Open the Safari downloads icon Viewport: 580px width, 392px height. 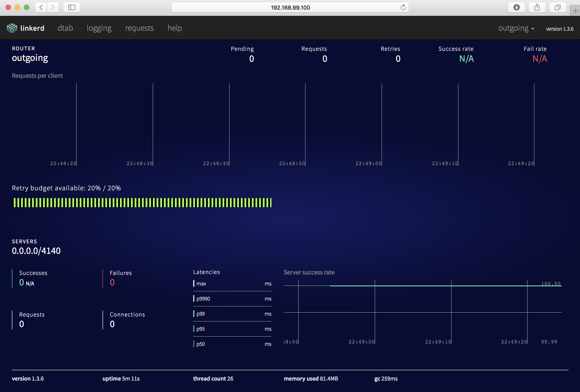point(516,8)
